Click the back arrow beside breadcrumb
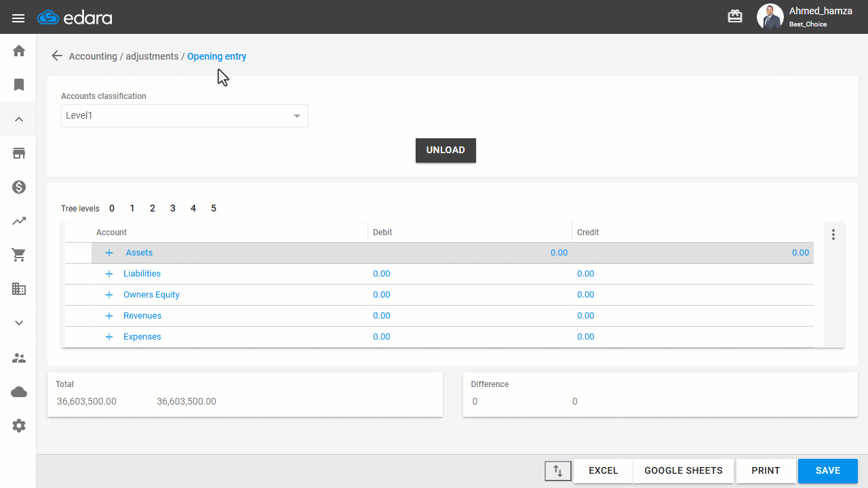This screenshot has width=868, height=488. point(57,56)
